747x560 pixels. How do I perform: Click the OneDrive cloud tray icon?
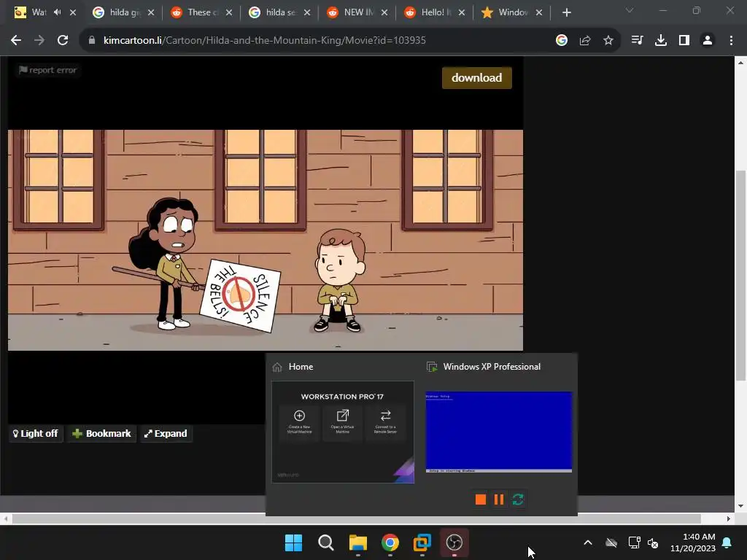click(x=611, y=542)
